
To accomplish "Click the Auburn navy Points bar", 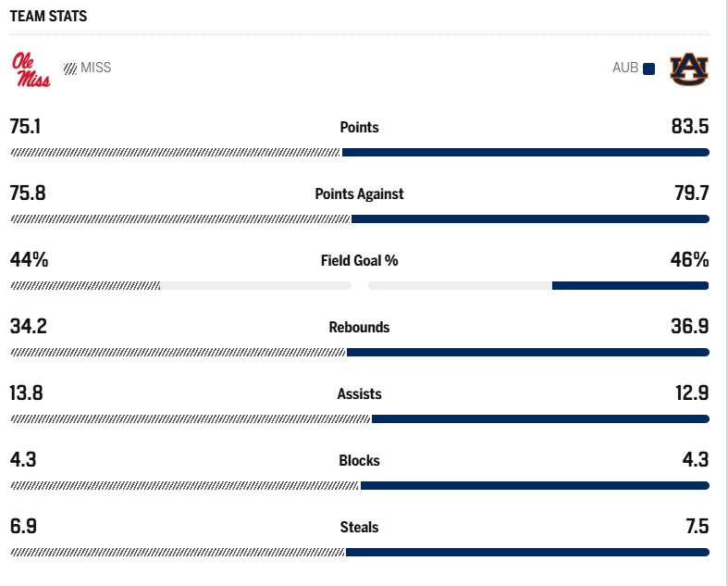I will click(x=525, y=153).
